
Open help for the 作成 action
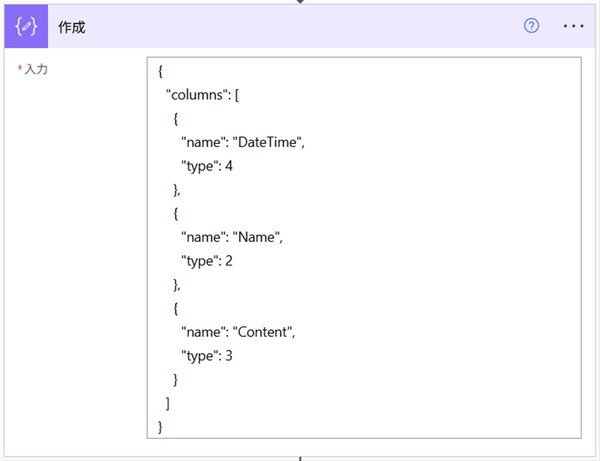(x=531, y=26)
